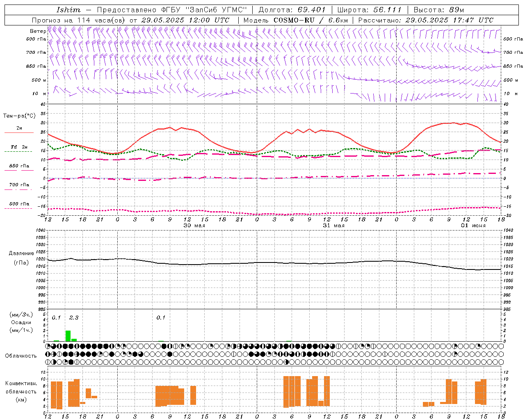Click the "31 мая" date label
This screenshot has width=525, height=420.
(333, 226)
